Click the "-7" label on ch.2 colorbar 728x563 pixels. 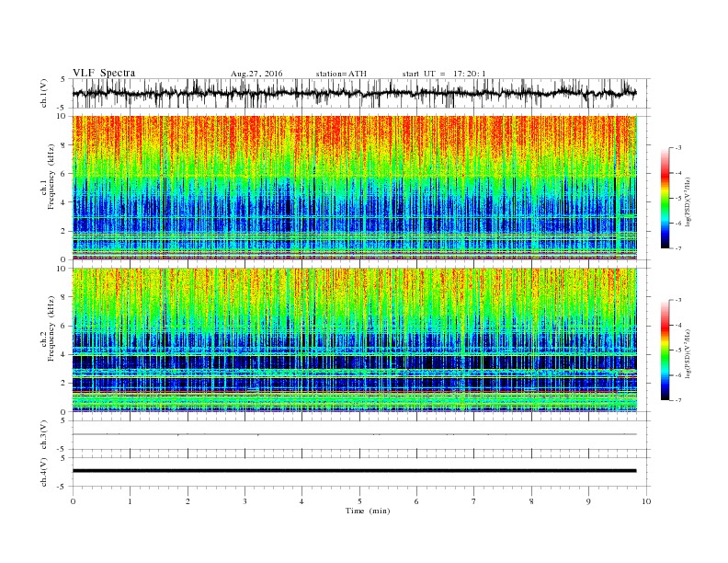coord(678,400)
